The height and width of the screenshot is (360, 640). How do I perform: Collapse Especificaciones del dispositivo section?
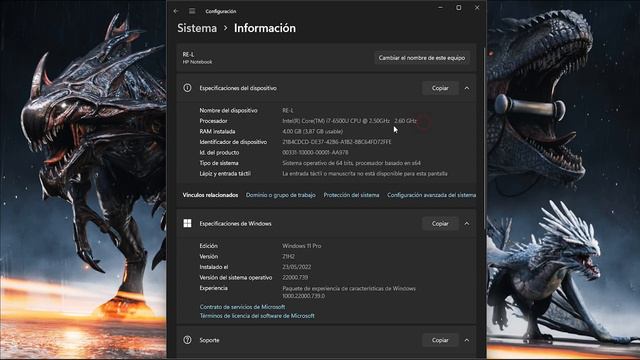[x=467, y=88]
